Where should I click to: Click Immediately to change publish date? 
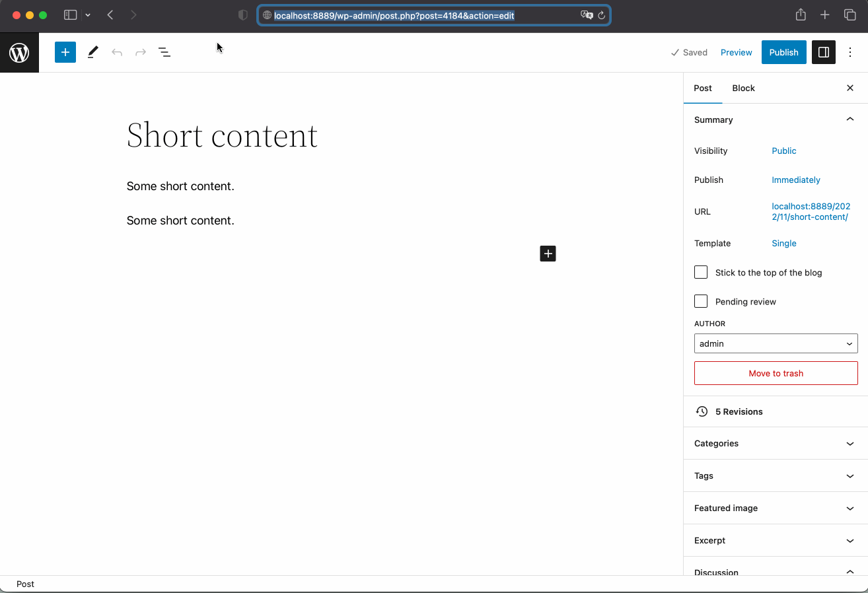point(795,180)
